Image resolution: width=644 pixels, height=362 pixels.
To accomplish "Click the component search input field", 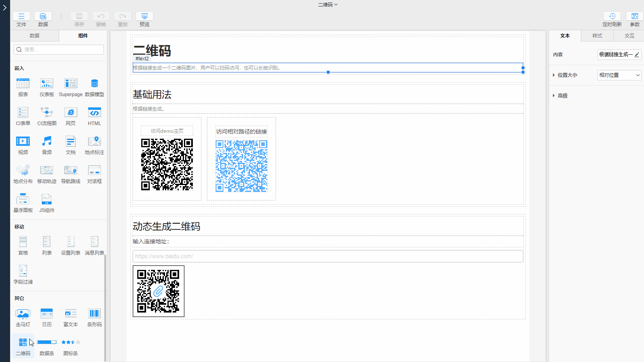I will [59, 49].
